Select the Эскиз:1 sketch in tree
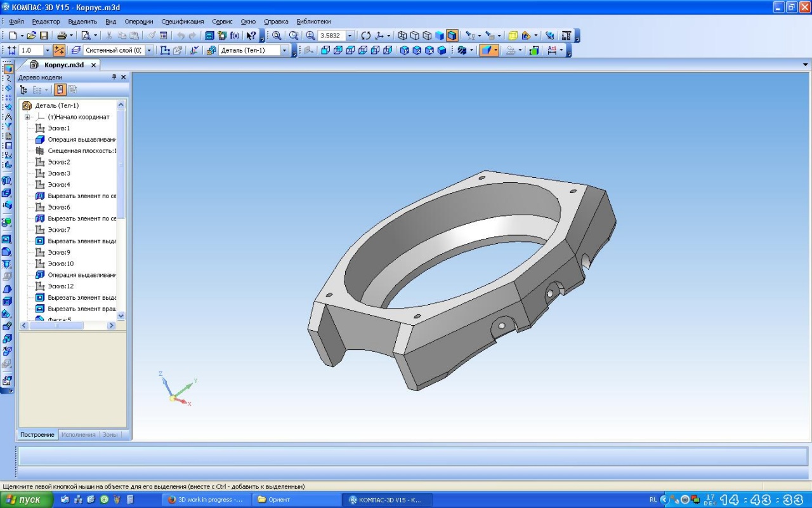 tap(58, 128)
